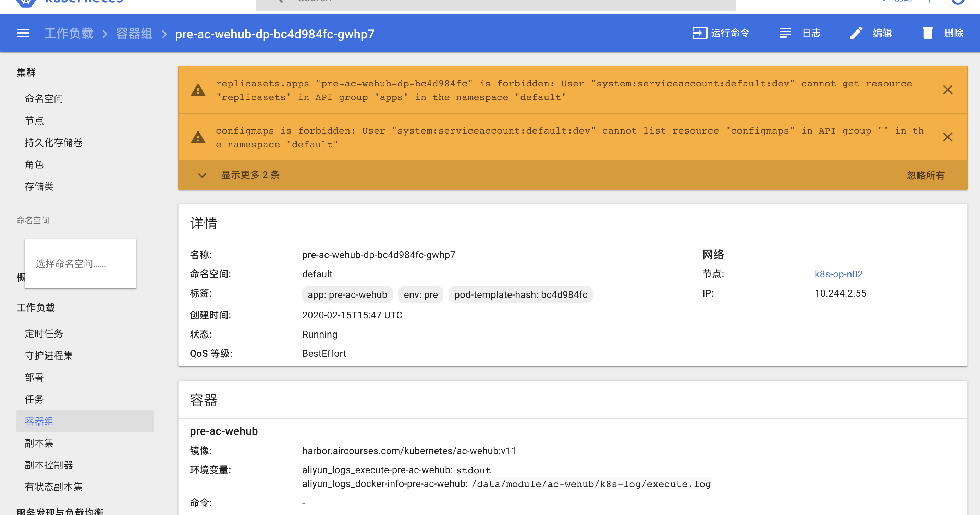Viewport: 980px width, 515px height.
Task: Select 有状态副本集 sidebar item
Action: point(54,487)
